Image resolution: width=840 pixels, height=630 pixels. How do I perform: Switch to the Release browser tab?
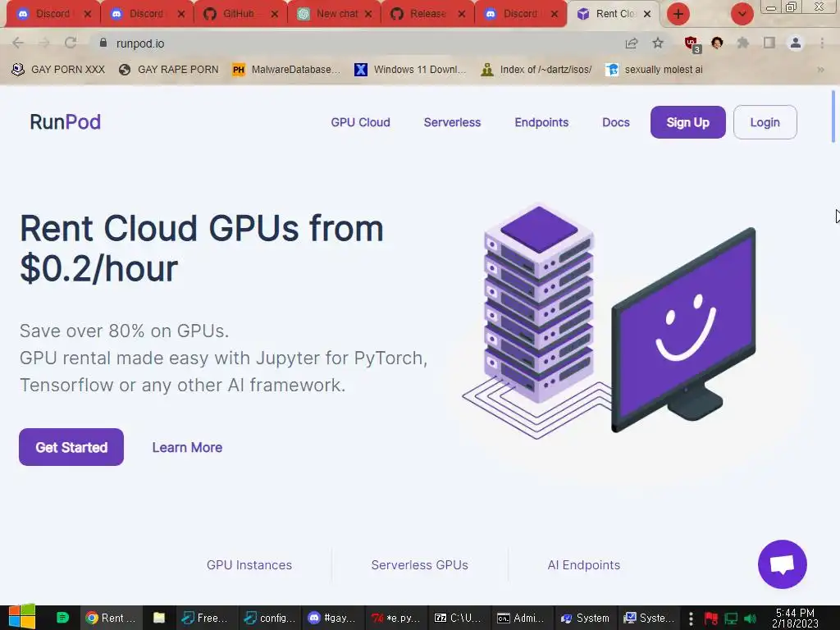(x=426, y=14)
